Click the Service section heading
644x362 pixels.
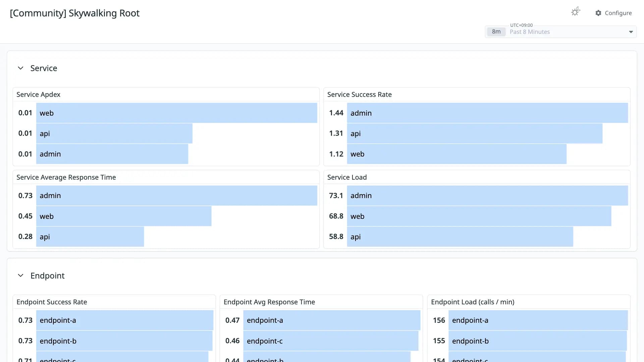coord(44,68)
